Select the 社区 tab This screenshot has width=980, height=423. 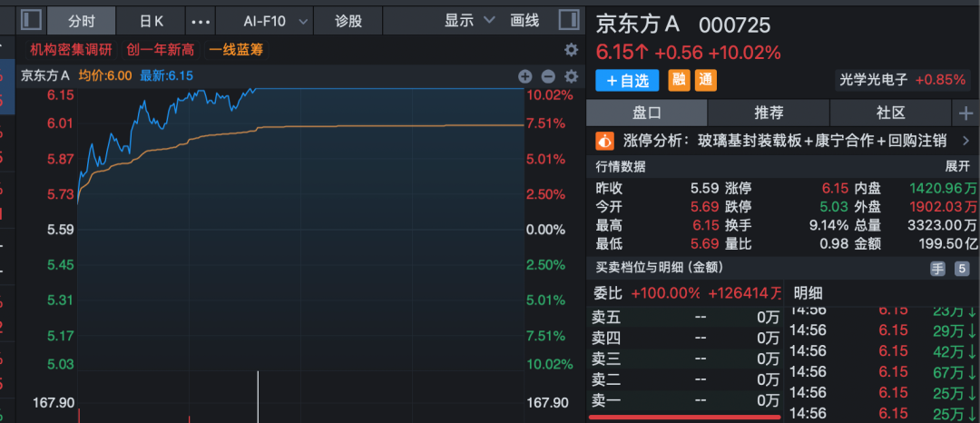pos(891,113)
